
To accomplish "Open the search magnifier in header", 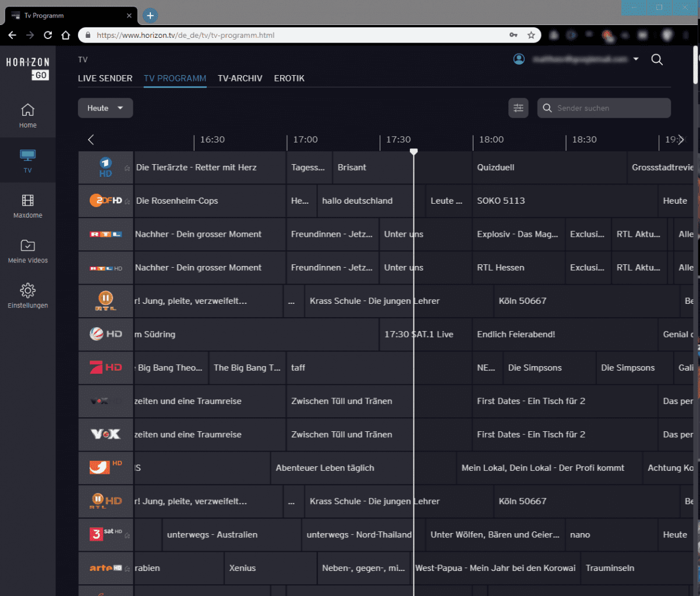I will (657, 59).
